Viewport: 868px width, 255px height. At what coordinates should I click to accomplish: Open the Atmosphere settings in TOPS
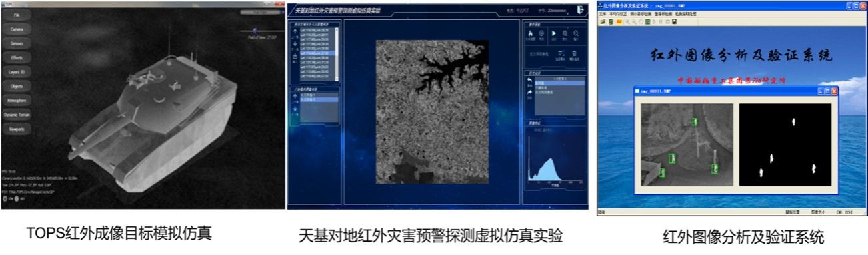[x=16, y=100]
